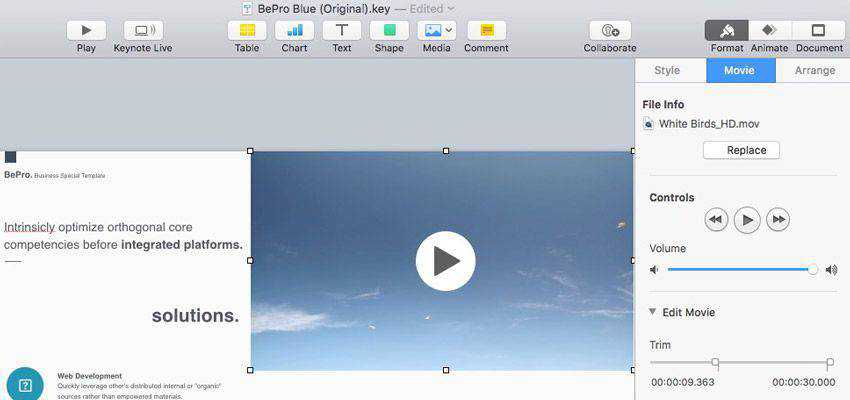
Task: Toggle the Animate inspector panel
Action: point(769,31)
